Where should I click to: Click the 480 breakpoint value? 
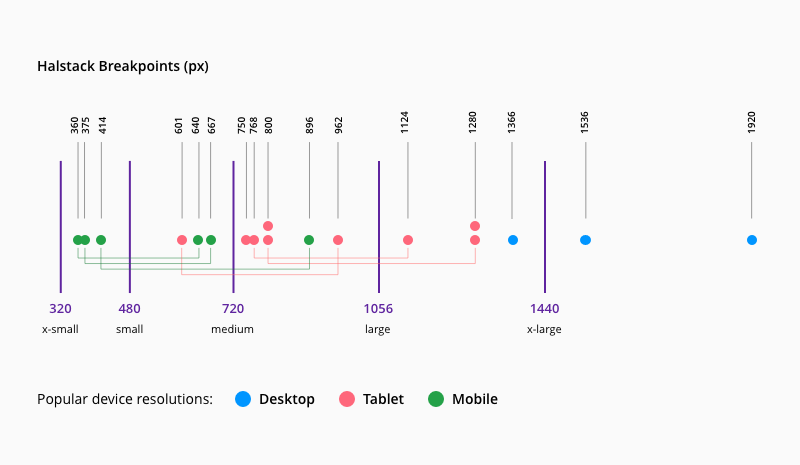tap(129, 309)
